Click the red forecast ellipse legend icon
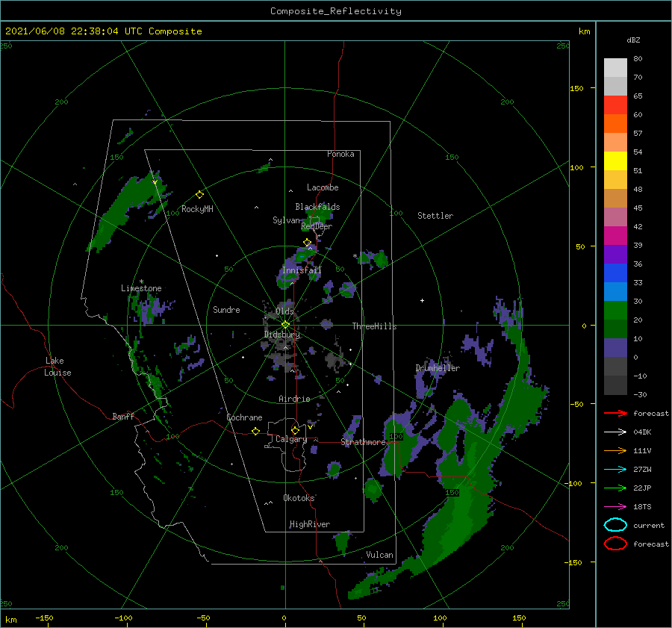Viewport: 672px width, 628px height. click(615, 544)
